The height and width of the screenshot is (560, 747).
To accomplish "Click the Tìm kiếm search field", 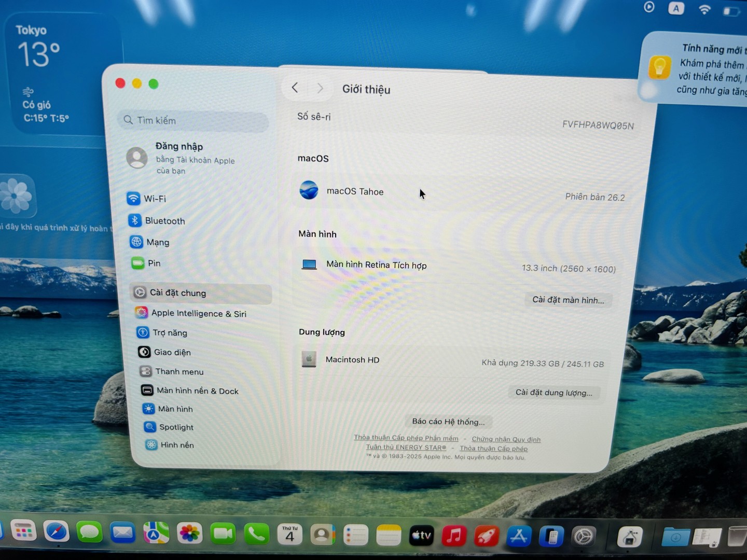I will click(197, 121).
